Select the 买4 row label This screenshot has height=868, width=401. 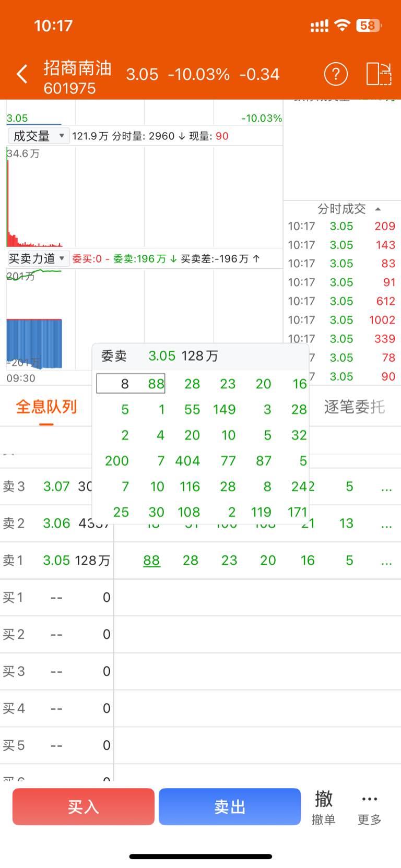coord(14,709)
